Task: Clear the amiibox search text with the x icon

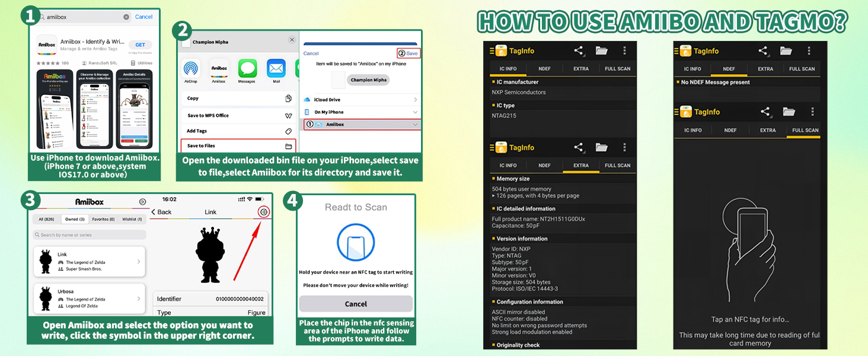Action: click(126, 17)
